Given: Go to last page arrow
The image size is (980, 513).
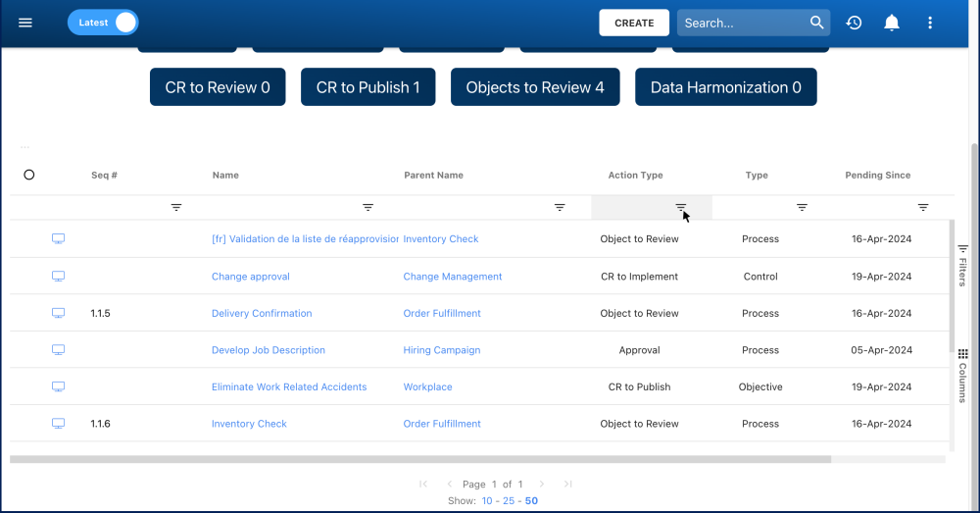Looking at the screenshot, I should coord(567,484).
